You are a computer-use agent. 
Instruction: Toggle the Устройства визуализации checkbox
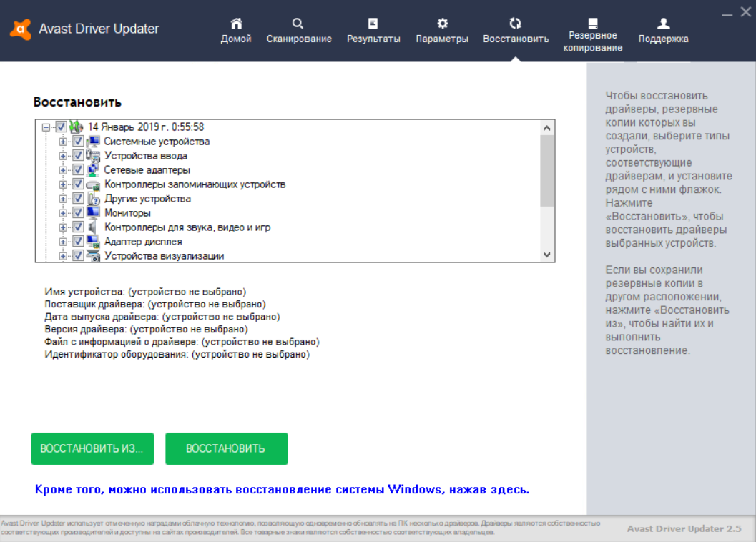point(78,255)
